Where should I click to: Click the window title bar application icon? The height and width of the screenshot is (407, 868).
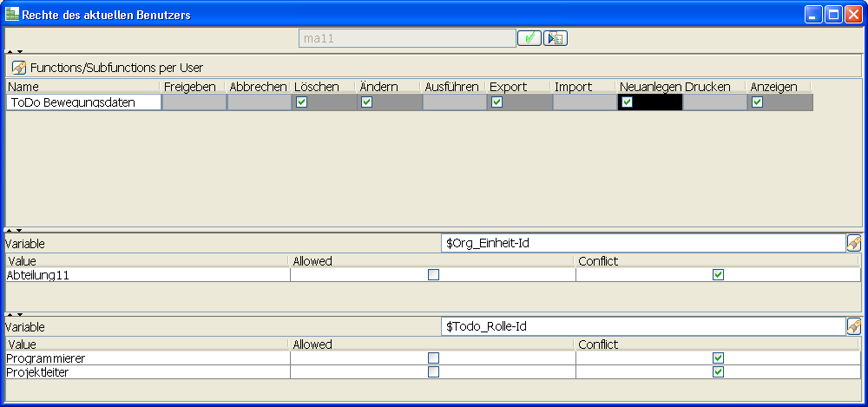12,15
